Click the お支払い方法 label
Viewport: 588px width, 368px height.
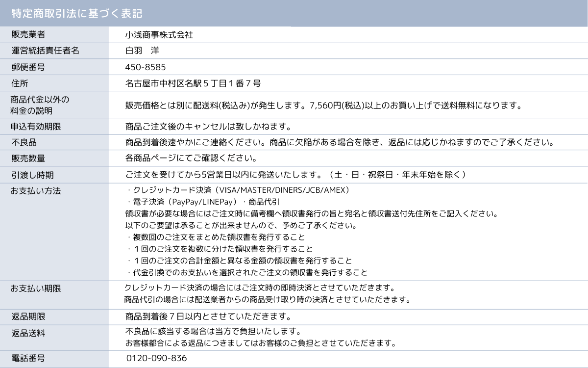tap(36, 190)
